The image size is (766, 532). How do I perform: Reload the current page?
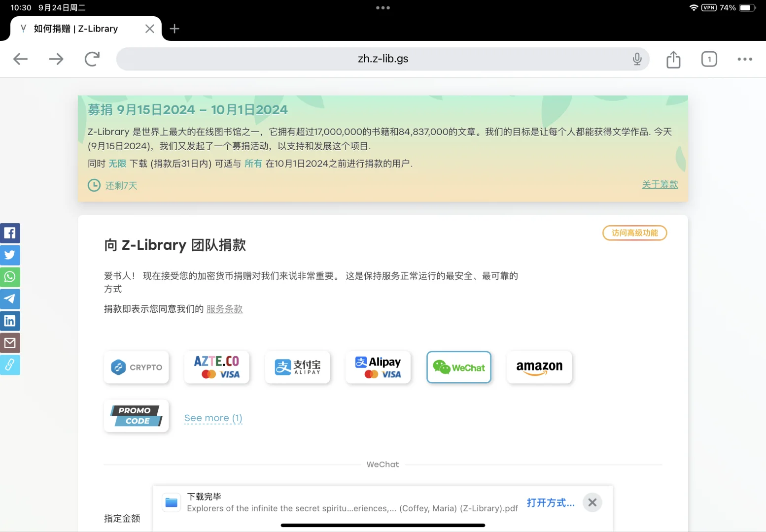coord(92,59)
